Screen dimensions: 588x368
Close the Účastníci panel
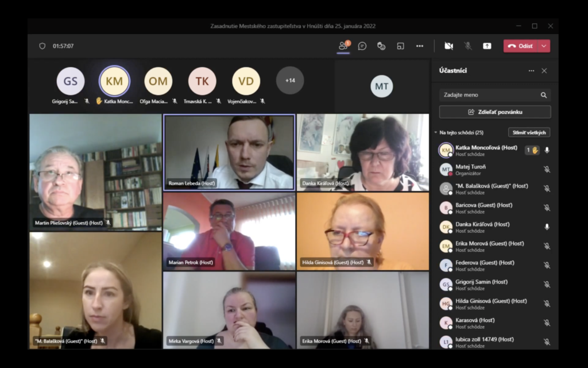[x=544, y=71]
